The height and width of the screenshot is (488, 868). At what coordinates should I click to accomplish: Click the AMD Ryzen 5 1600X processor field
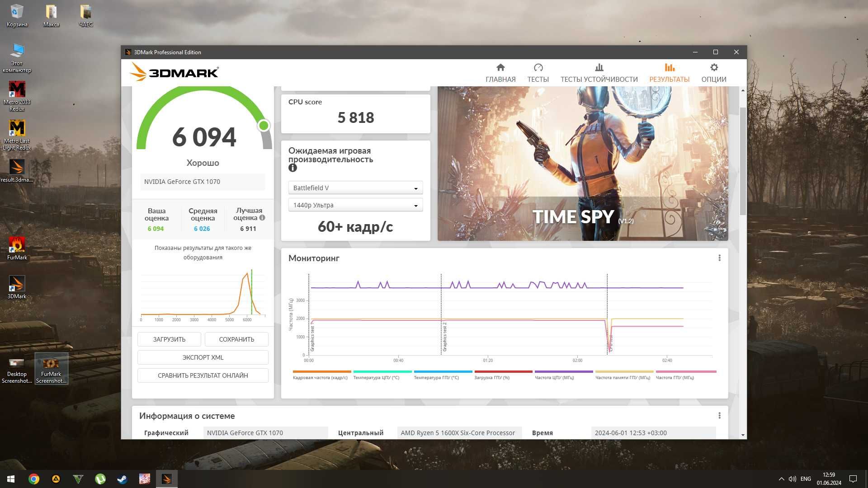tap(459, 433)
